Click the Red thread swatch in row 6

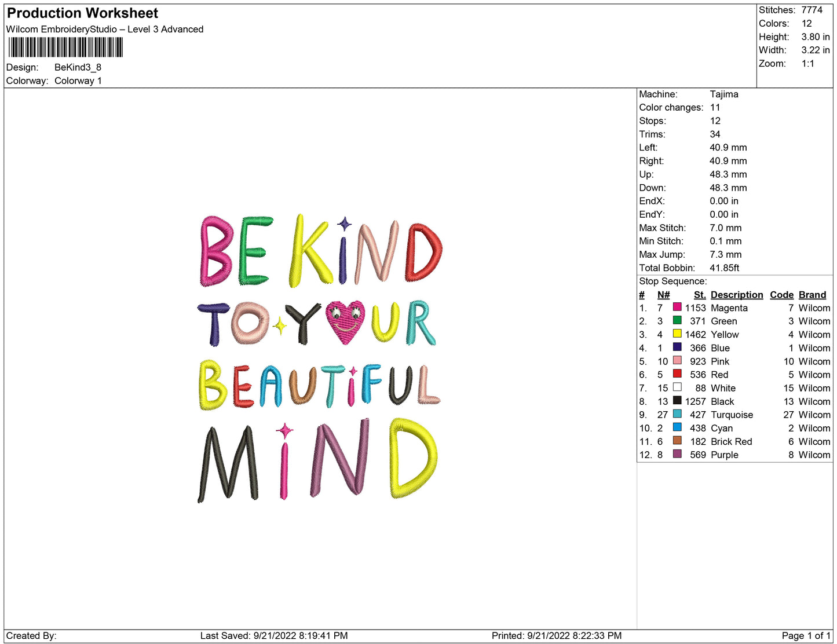677,374
